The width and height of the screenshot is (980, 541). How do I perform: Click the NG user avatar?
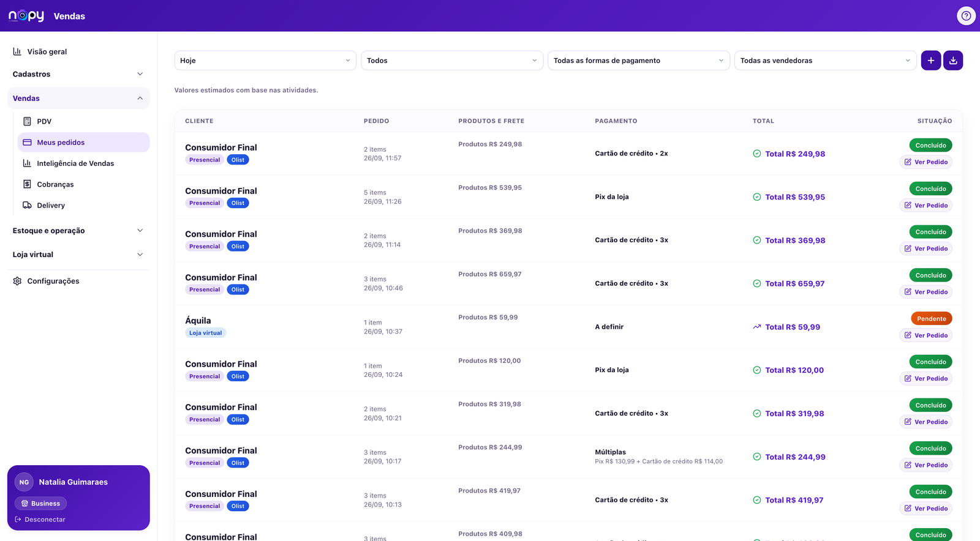(x=24, y=482)
